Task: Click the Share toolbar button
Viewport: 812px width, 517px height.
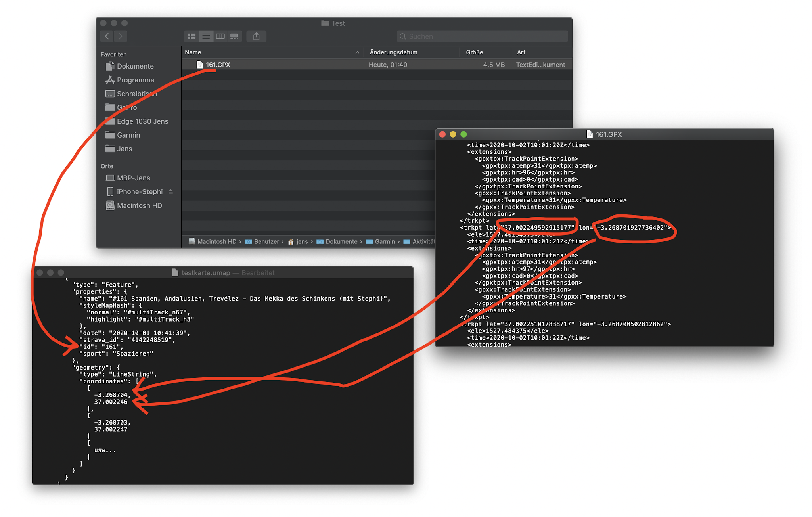Action: tap(257, 36)
